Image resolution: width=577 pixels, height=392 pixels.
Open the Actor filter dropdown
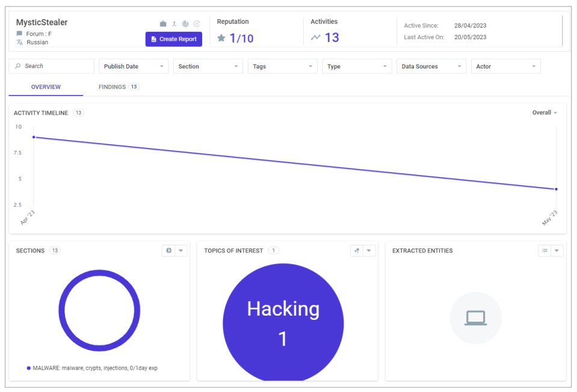click(506, 66)
